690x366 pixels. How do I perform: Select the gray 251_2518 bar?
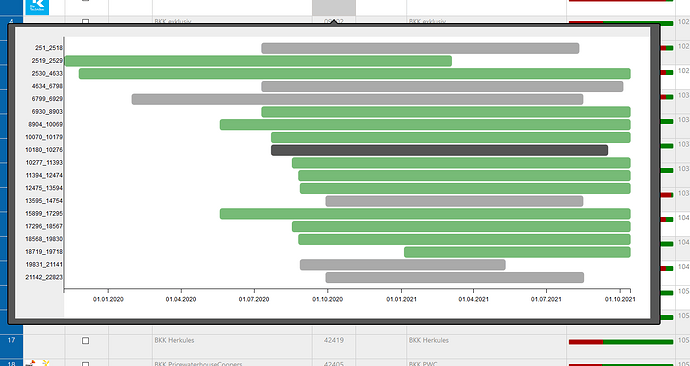[420, 48]
